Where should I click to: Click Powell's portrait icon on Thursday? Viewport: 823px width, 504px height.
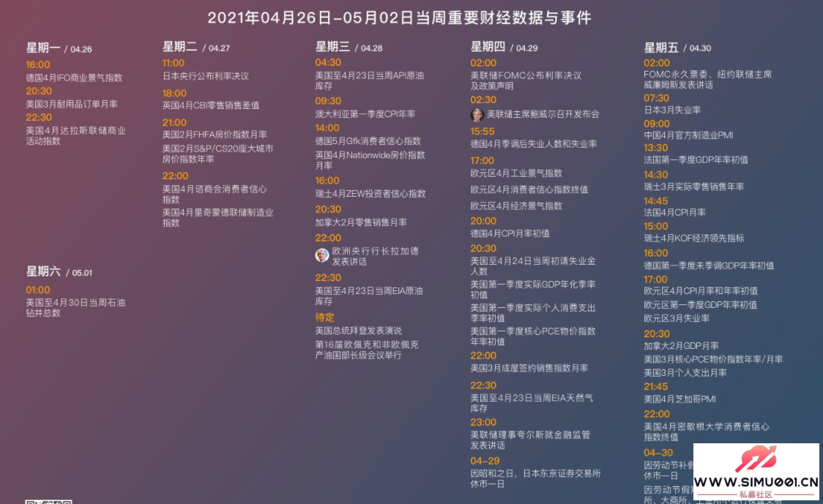pyautogui.click(x=477, y=114)
